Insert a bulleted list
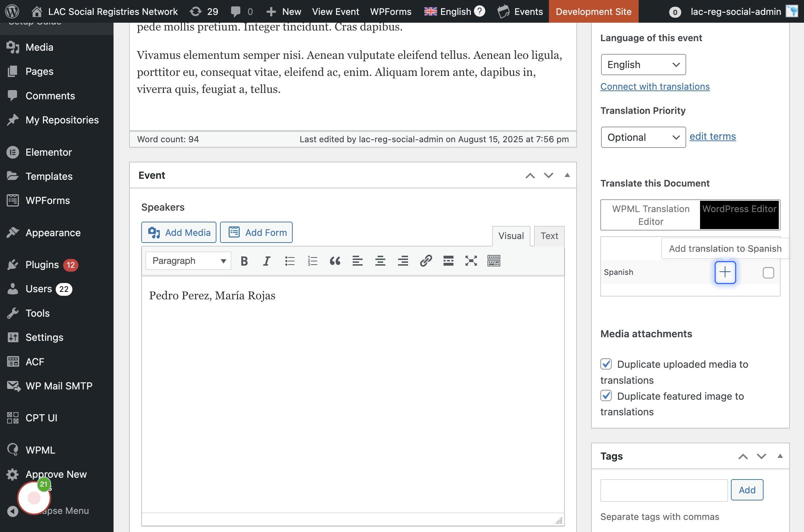Viewport: 804px width, 532px height. (290, 261)
